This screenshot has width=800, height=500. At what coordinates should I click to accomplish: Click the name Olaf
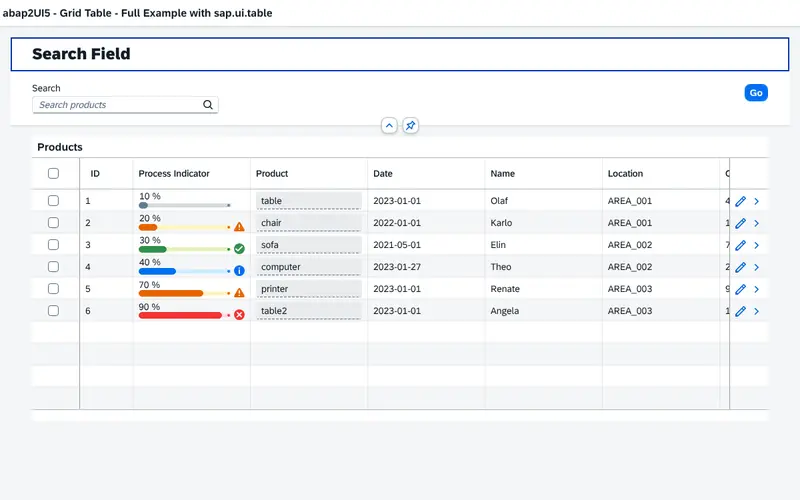tap(499, 201)
